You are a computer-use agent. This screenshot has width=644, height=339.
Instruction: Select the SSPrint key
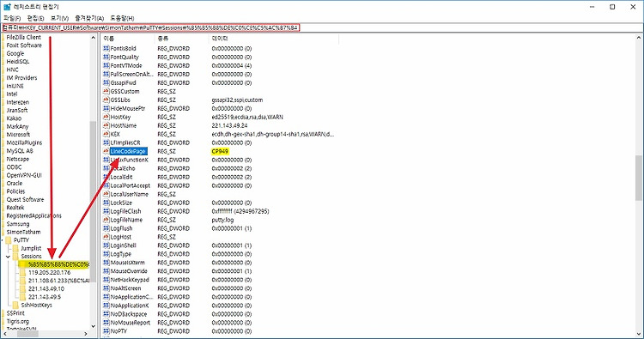(x=15, y=313)
